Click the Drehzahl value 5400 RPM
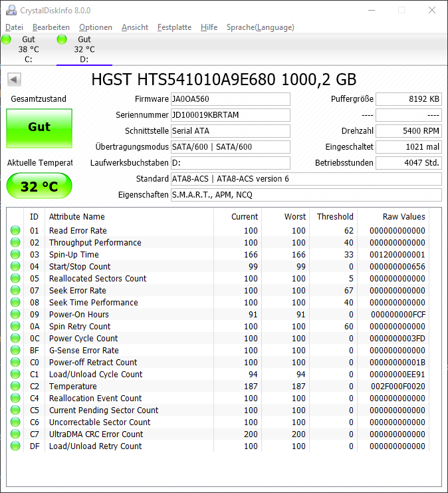448x493 pixels. (409, 131)
